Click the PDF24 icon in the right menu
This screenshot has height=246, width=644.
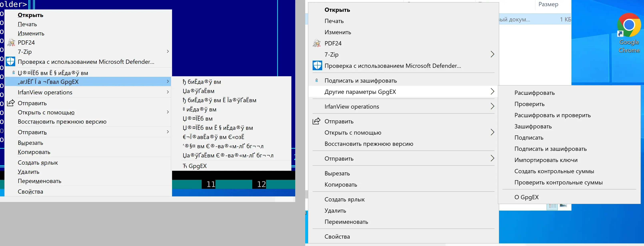[x=316, y=43]
